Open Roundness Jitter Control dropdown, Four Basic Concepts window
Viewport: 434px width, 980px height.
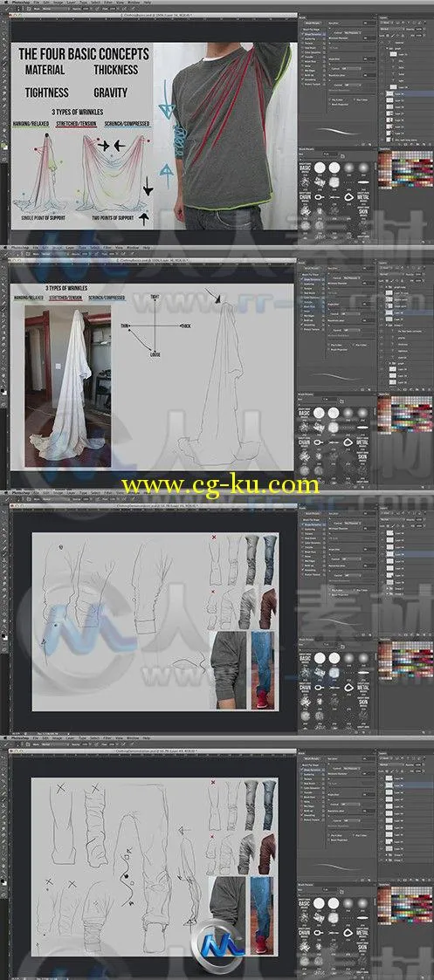coord(353,85)
